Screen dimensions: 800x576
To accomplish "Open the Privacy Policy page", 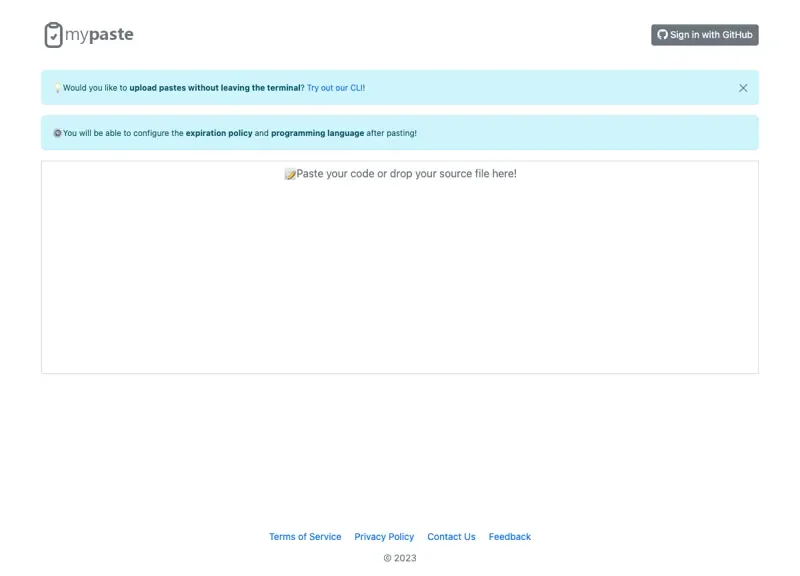I will click(x=384, y=536).
